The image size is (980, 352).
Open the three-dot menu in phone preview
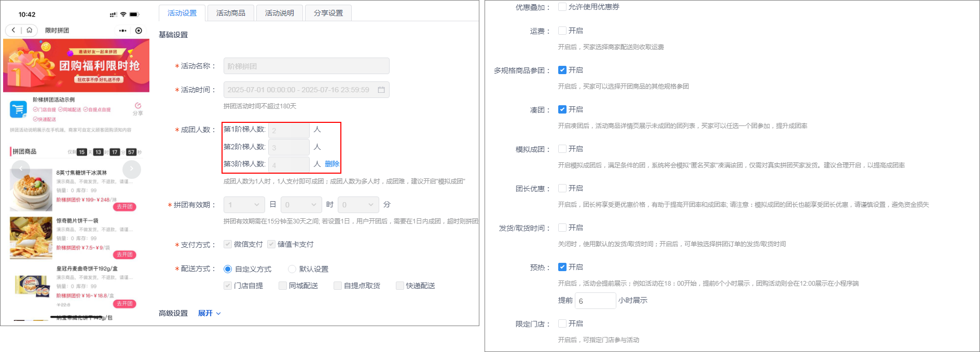pyautogui.click(x=122, y=31)
